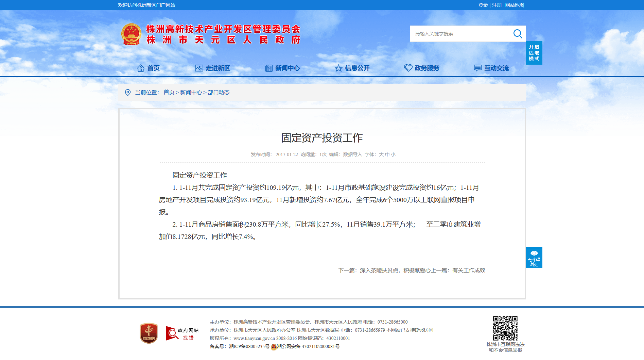
Task: Open the 政府网站找错 icon
Action: coord(182,333)
